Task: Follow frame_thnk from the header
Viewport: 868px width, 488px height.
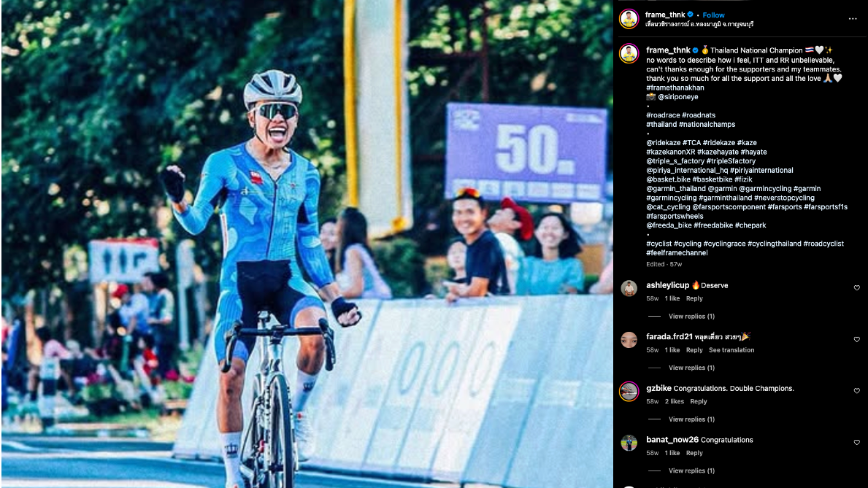Action: pos(713,15)
